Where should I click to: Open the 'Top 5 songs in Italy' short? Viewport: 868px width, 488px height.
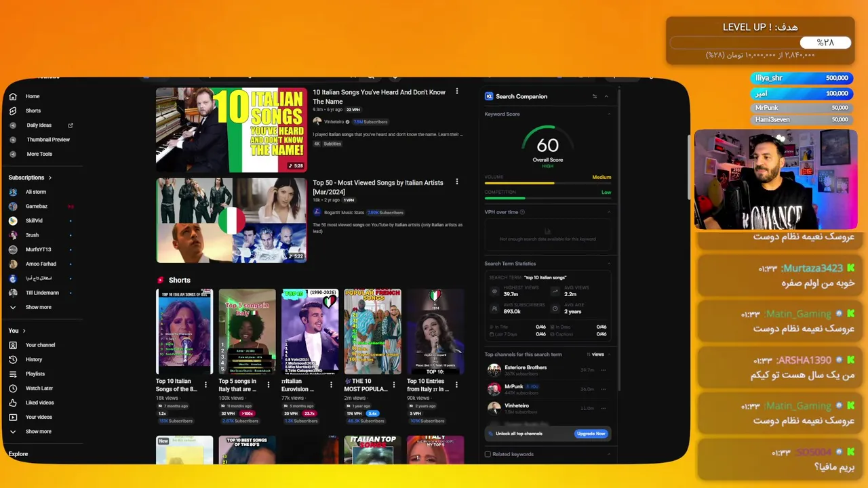247,332
